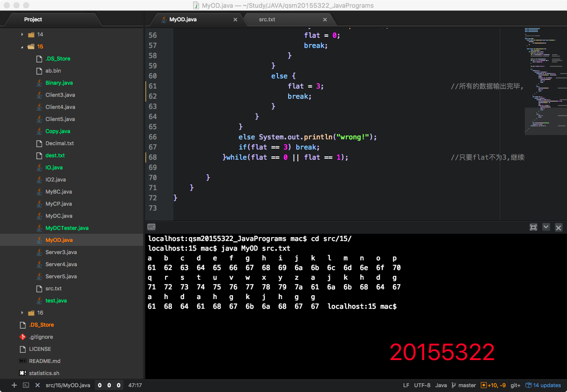Select the Project panel tab
The width and height of the screenshot is (567, 392).
click(33, 19)
